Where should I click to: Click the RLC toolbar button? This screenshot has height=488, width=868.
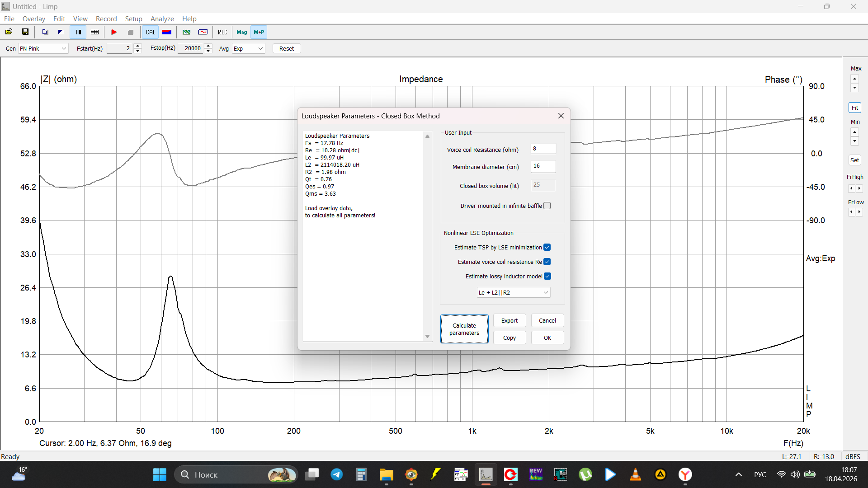click(x=222, y=32)
